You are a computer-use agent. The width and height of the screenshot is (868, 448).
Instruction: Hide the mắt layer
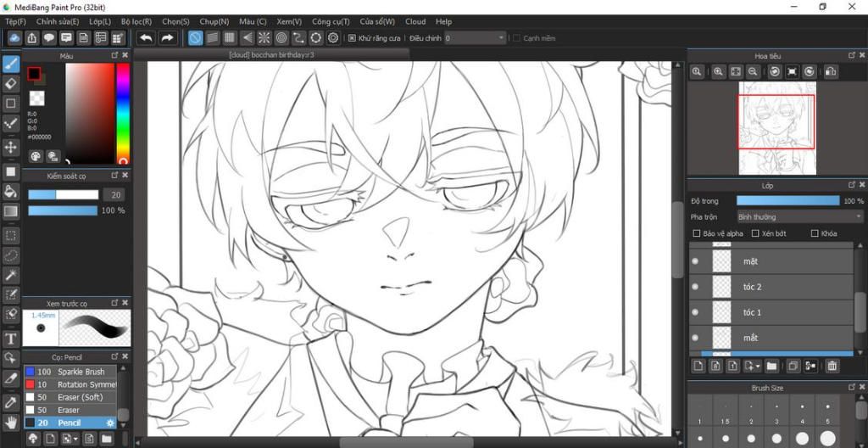click(695, 338)
